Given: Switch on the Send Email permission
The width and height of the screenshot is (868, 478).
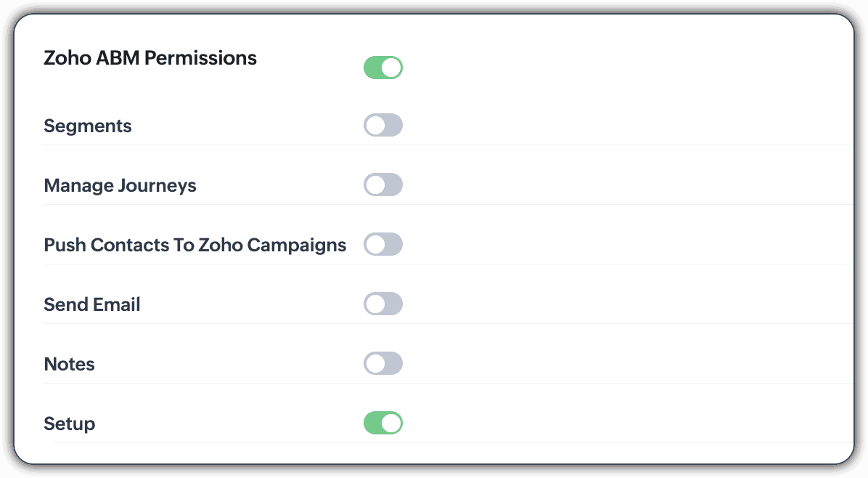Looking at the screenshot, I should coord(382,304).
